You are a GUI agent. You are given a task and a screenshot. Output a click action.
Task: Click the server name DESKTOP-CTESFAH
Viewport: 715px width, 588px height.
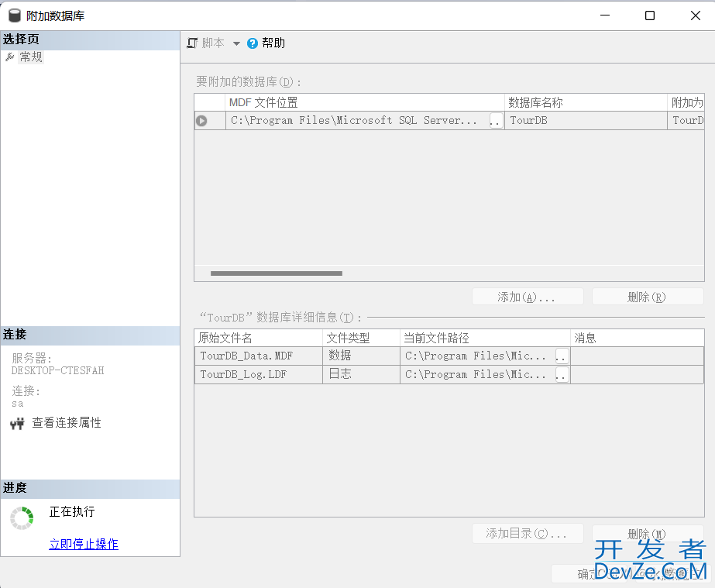coord(58,370)
